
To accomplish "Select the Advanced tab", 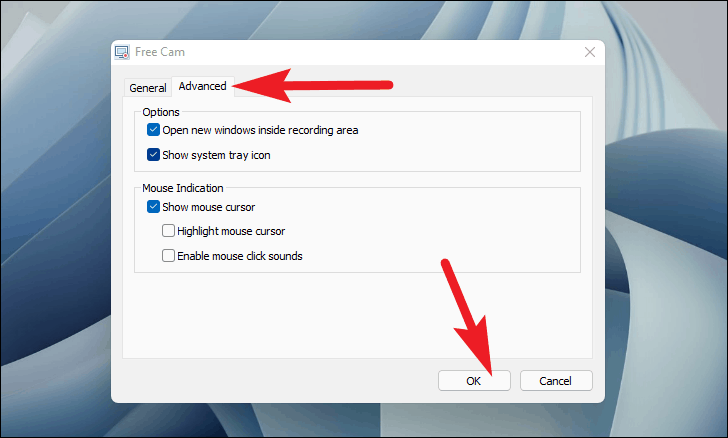I will coord(202,86).
